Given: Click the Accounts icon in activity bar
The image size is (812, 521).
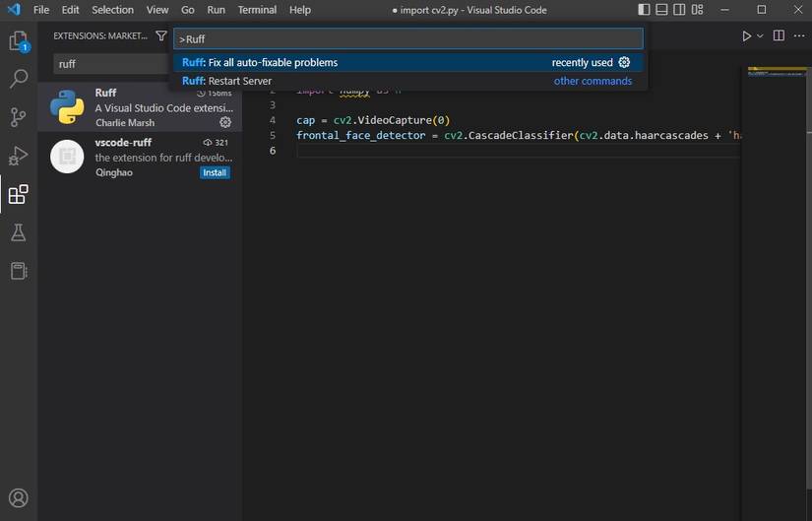Looking at the screenshot, I should 18,497.
